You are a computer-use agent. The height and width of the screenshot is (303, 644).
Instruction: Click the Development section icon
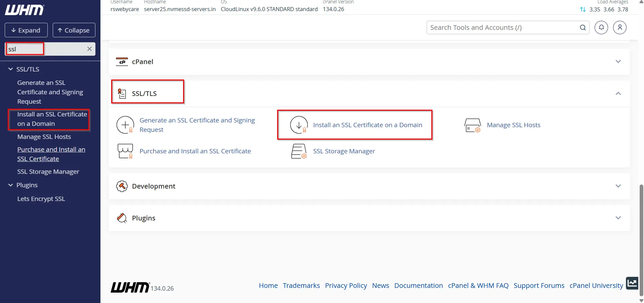point(122,186)
